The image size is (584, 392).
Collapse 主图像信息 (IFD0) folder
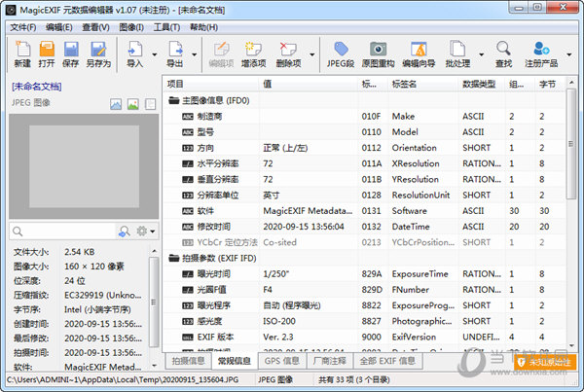coord(174,100)
